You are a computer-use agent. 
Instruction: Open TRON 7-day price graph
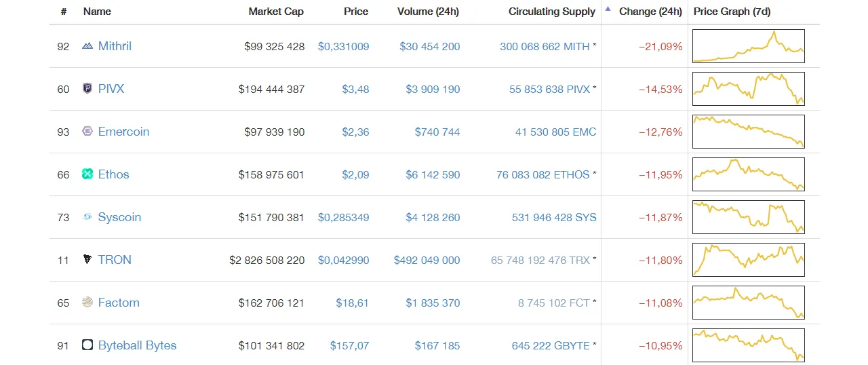point(749,260)
